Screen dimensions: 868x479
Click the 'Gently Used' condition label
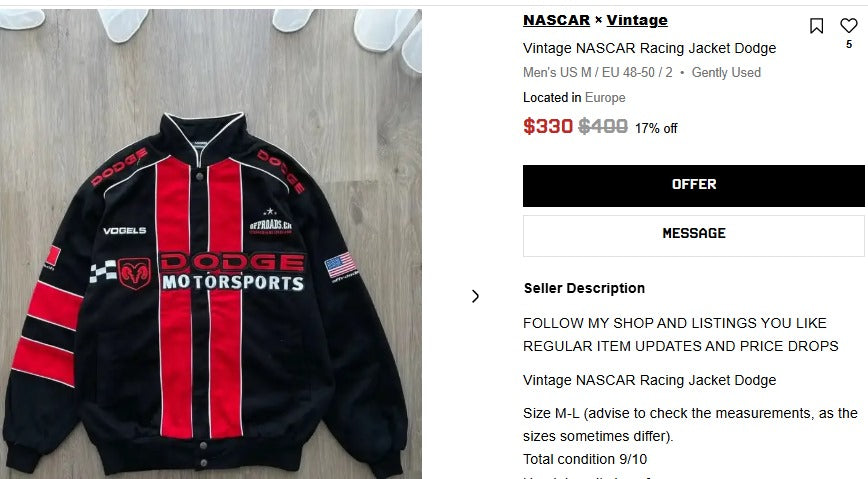[x=726, y=72]
